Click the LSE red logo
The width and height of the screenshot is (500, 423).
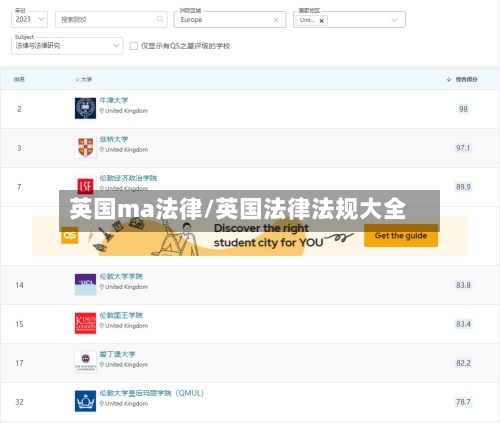pyautogui.click(x=85, y=185)
